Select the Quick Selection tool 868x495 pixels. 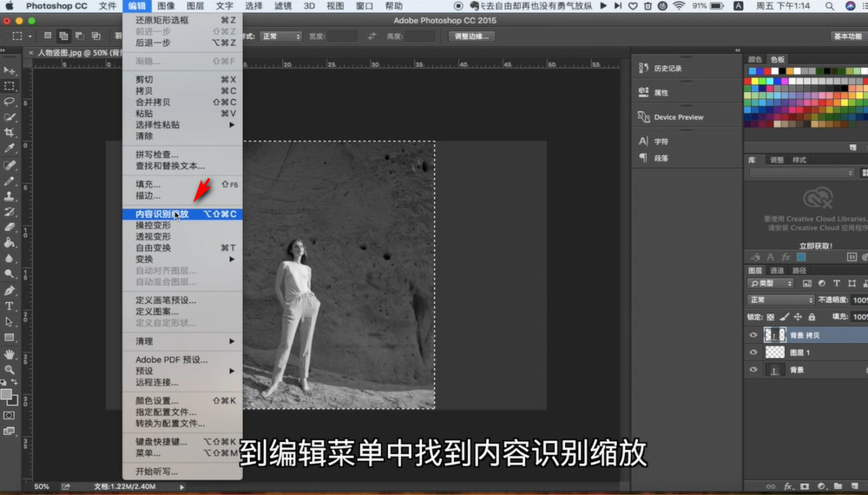tap(10, 117)
